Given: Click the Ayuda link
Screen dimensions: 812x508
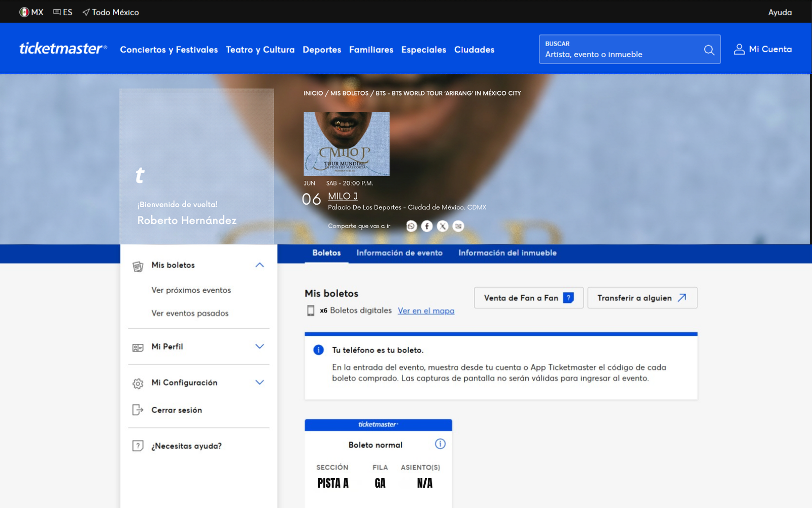Looking at the screenshot, I should pyautogui.click(x=780, y=12).
